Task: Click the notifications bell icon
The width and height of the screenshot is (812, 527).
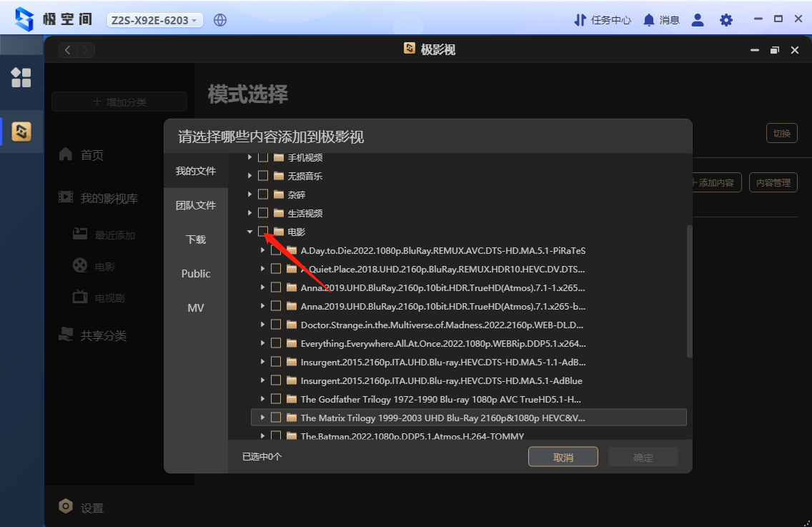Action: tap(649, 20)
